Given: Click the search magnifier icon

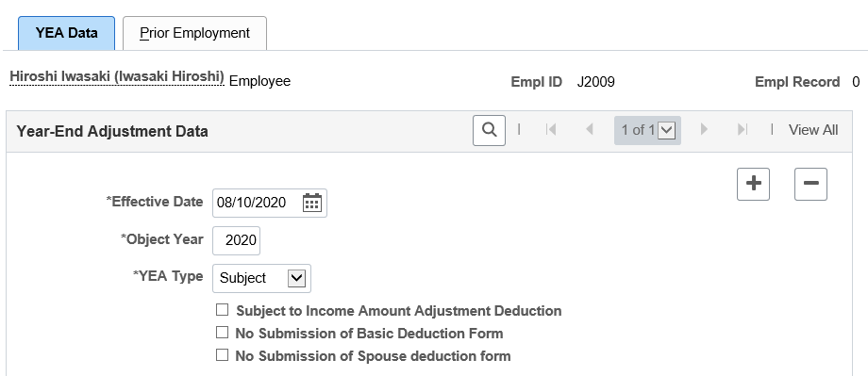Looking at the screenshot, I should [489, 130].
